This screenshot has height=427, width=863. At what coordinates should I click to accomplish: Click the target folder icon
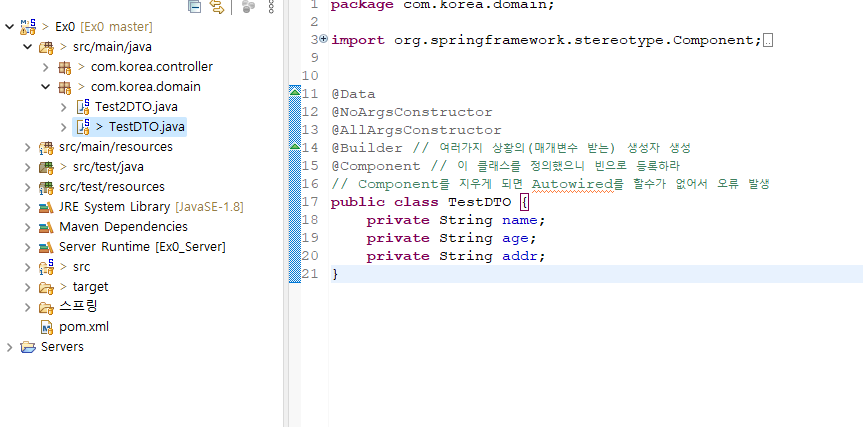pos(46,287)
